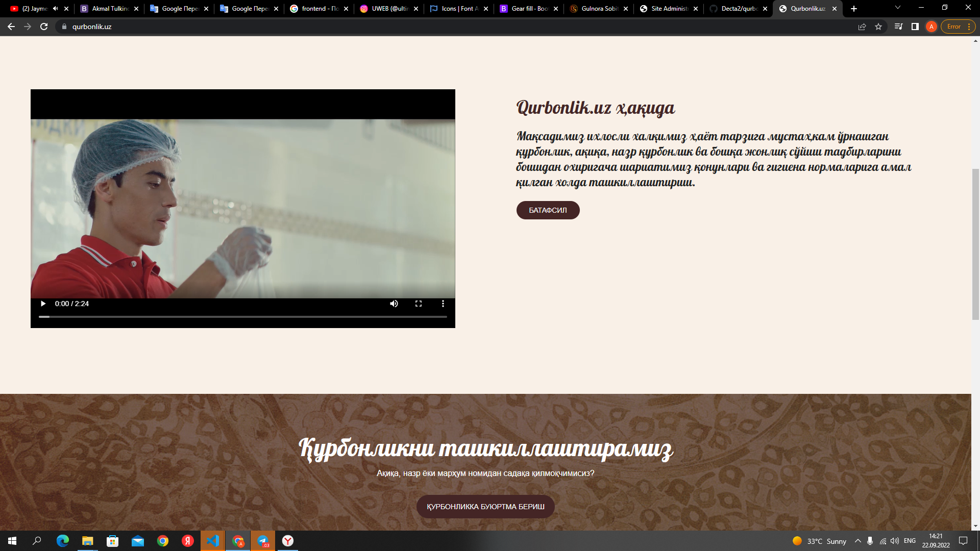The height and width of the screenshot is (551, 980).
Task: Open the notification center
Action: (x=963, y=541)
